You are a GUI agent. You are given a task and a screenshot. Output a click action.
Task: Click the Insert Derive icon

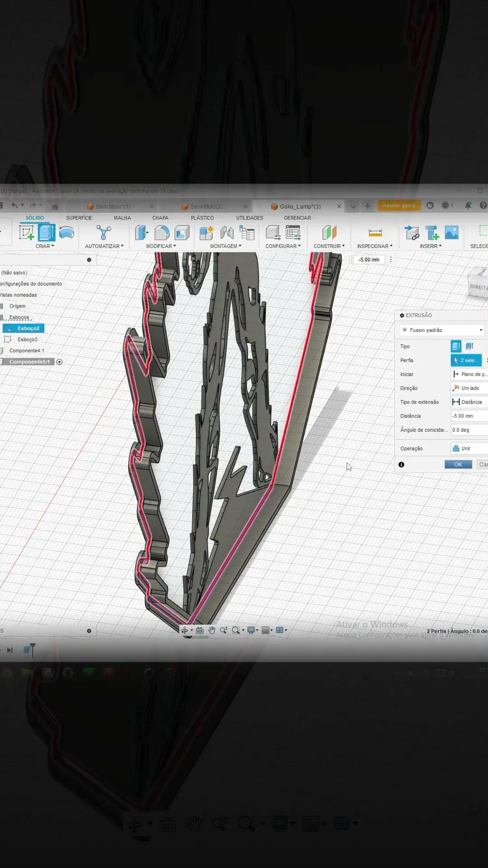coord(412,233)
